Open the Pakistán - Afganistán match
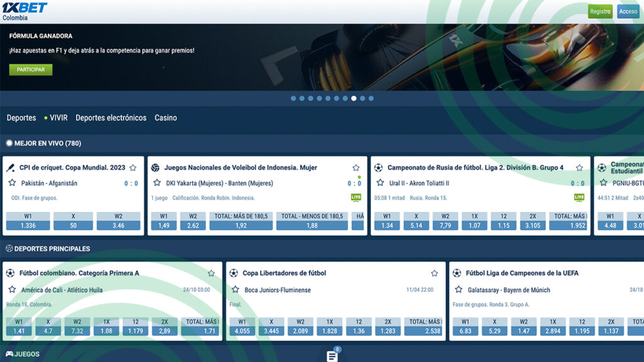This screenshot has height=362, width=644. pyautogui.click(x=49, y=184)
